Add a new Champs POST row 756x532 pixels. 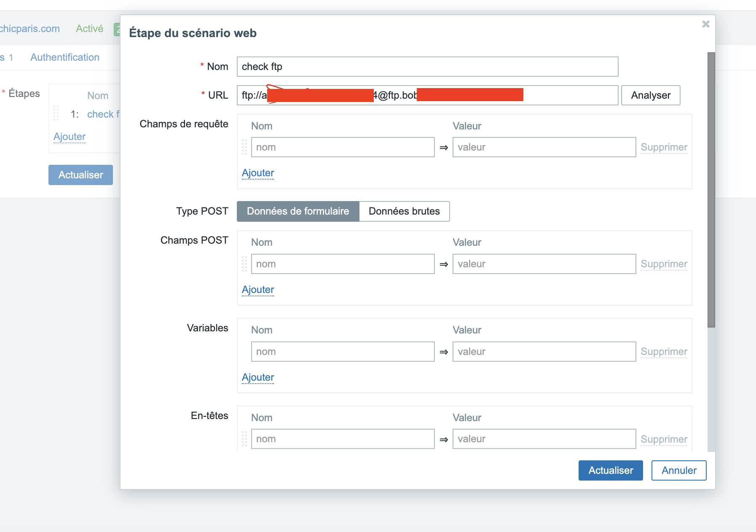click(258, 290)
